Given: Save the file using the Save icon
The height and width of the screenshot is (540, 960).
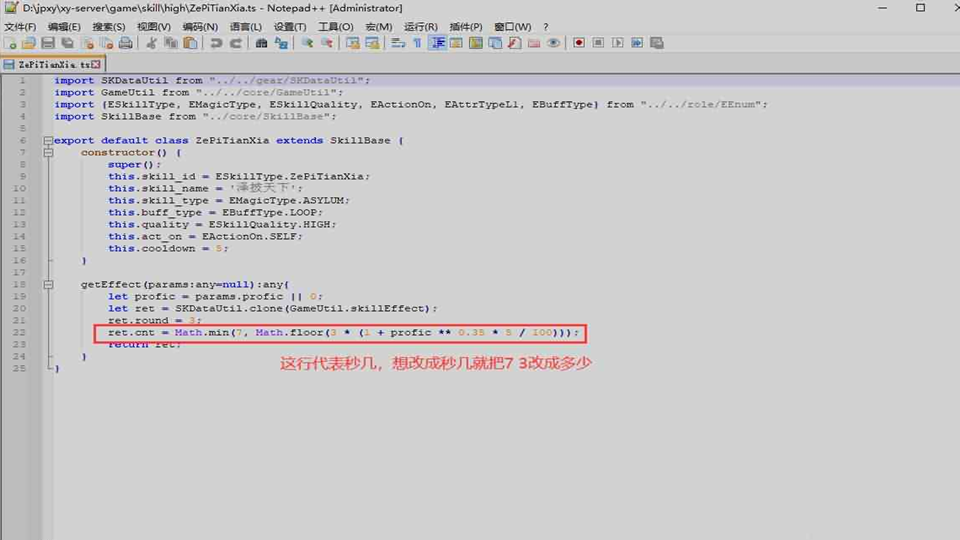Looking at the screenshot, I should [x=48, y=43].
